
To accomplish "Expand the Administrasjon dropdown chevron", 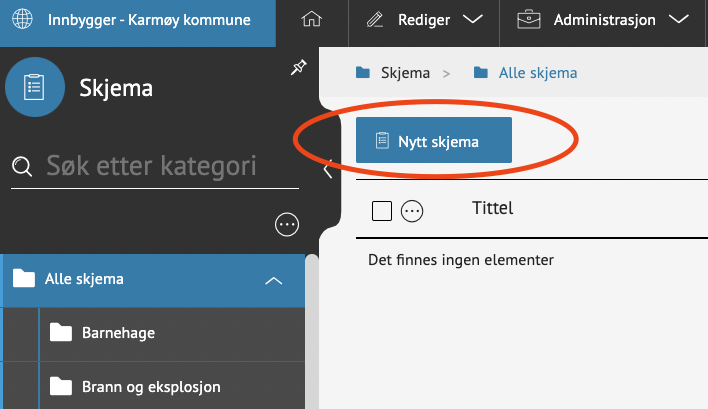I will click(679, 19).
